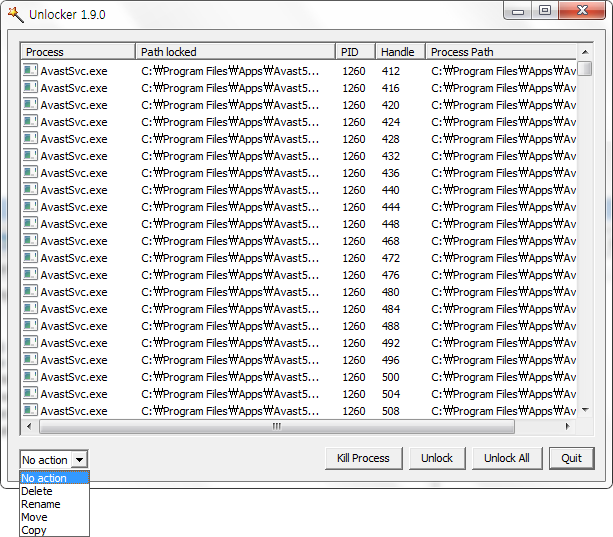The width and height of the screenshot is (613, 537).
Task: Select the AvastSvc.exe icon for handle 492
Action: tap(30, 343)
